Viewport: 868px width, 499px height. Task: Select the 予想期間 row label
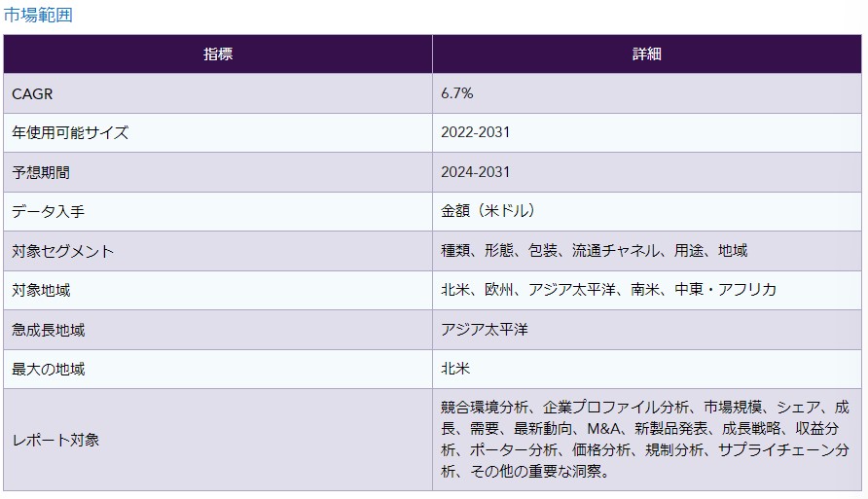click(41, 172)
